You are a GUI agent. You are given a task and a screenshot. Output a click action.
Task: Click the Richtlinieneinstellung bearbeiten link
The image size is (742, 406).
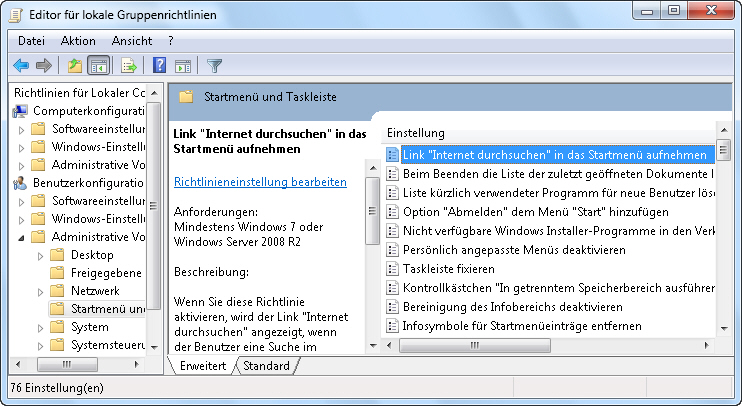click(260, 182)
